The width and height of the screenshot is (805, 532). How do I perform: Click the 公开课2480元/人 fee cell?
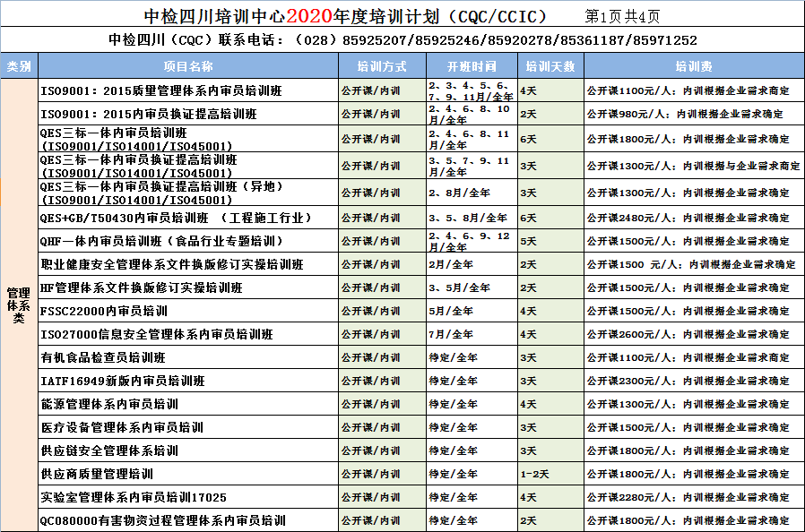point(693,218)
